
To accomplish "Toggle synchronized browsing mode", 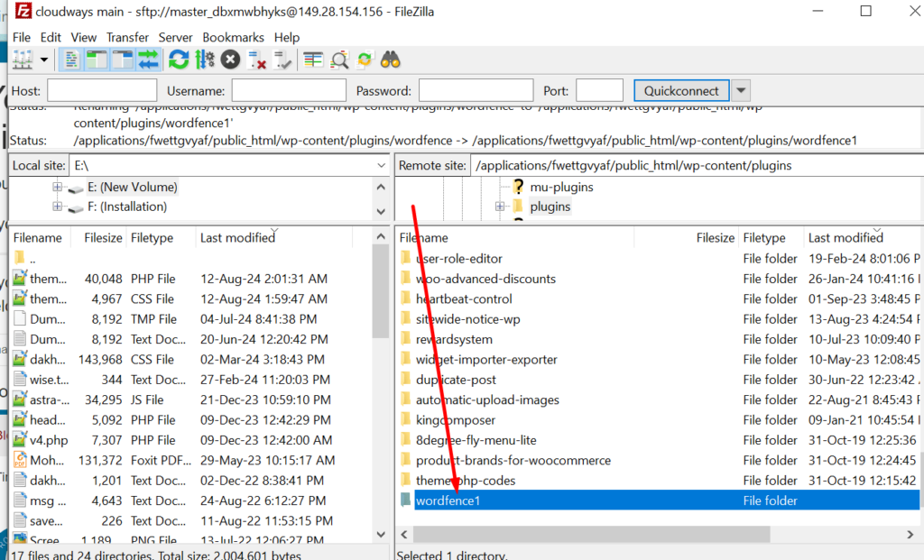I will (x=365, y=60).
